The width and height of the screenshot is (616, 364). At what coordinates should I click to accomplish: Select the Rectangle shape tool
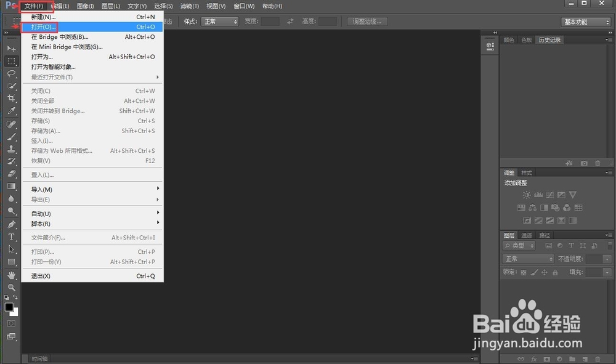click(11, 262)
